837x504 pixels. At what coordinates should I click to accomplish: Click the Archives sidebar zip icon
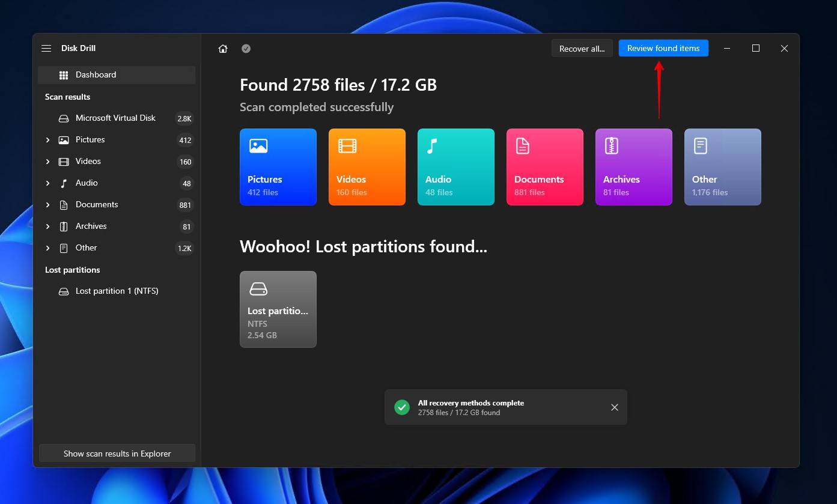coord(64,226)
